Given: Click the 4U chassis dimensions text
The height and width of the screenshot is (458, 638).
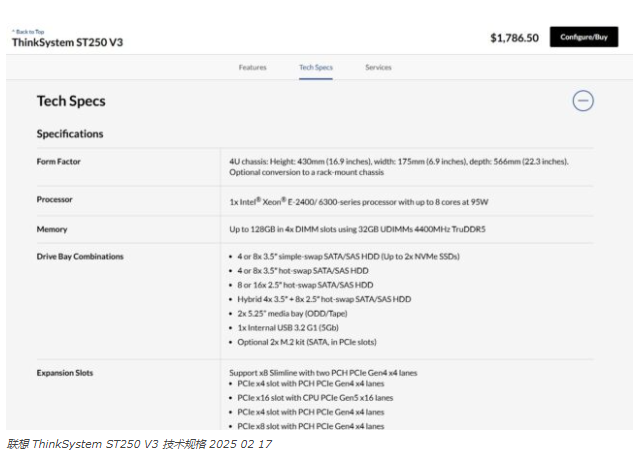Looking at the screenshot, I should point(399,161).
